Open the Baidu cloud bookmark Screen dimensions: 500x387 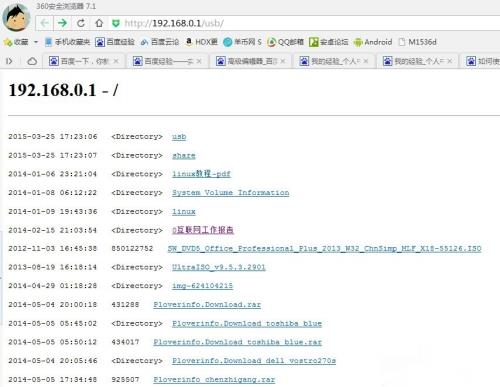(160, 42)
